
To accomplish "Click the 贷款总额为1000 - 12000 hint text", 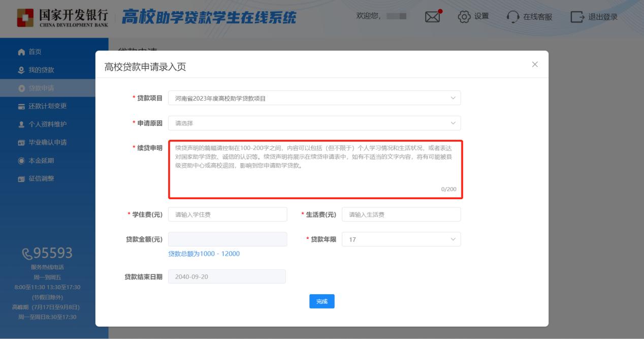I will coord(204,254).
